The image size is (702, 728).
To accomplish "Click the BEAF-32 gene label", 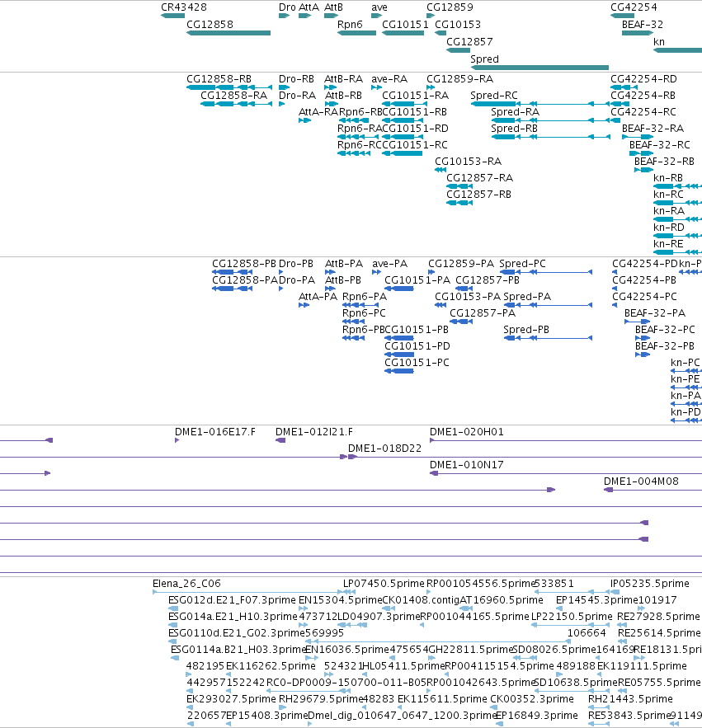I will point(643,25).
